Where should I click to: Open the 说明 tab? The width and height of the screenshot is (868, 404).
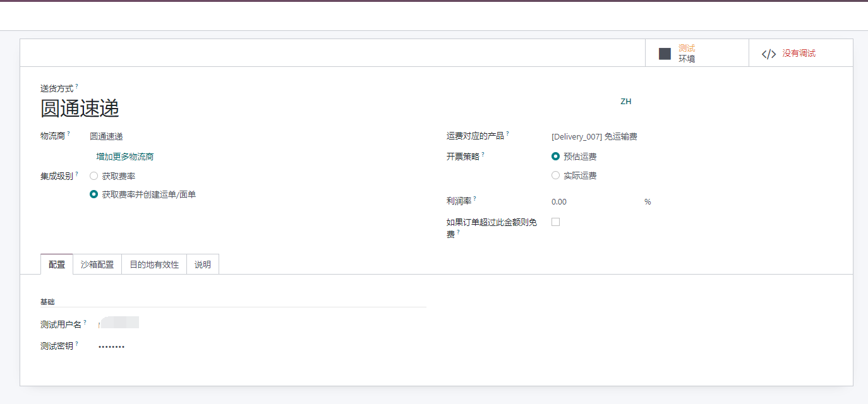pyautogui.click(x=203, y=264)
